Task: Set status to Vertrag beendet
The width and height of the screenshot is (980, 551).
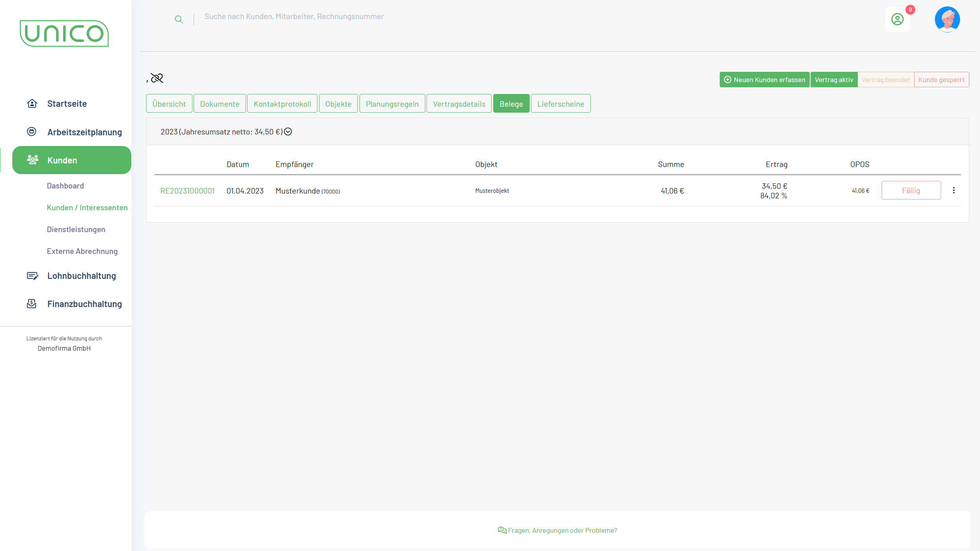Action: 885,80
